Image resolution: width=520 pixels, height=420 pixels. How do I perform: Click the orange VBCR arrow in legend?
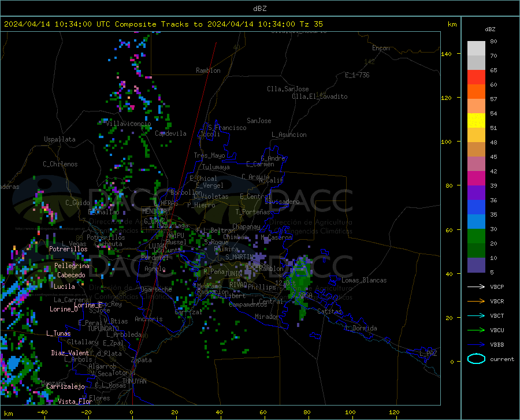476,301
